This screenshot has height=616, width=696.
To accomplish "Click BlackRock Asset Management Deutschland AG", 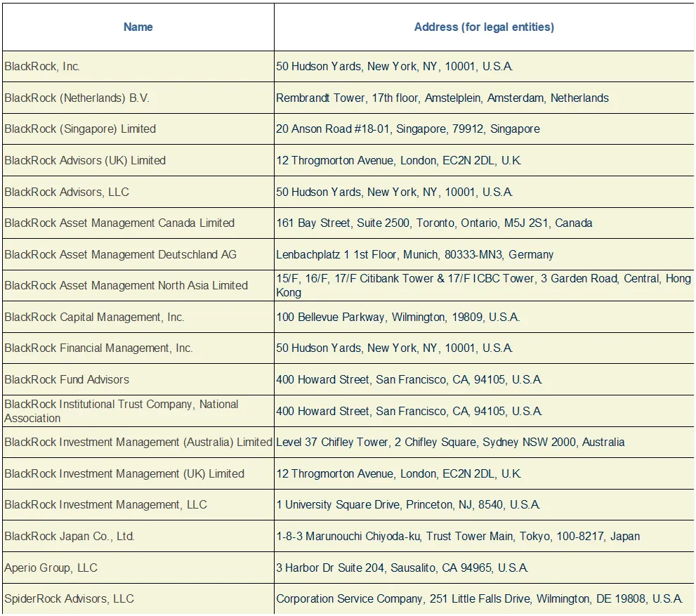I will (138, 254).
